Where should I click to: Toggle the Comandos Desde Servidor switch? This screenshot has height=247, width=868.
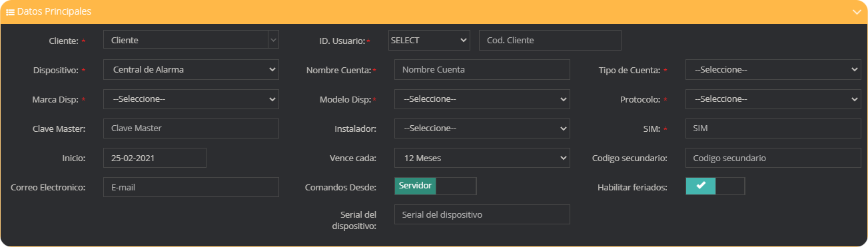(436, 186)
